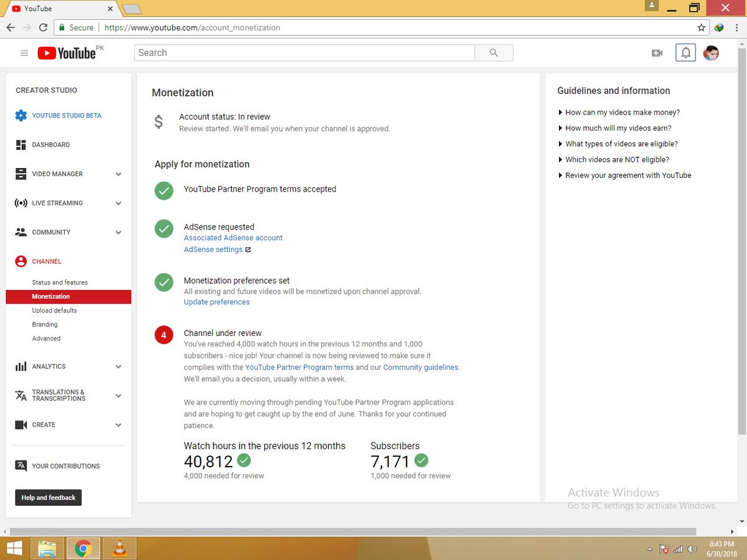Screen dimensions: 747x560
Task: Show hidden tray icons arrow
Action: [651, 549]
